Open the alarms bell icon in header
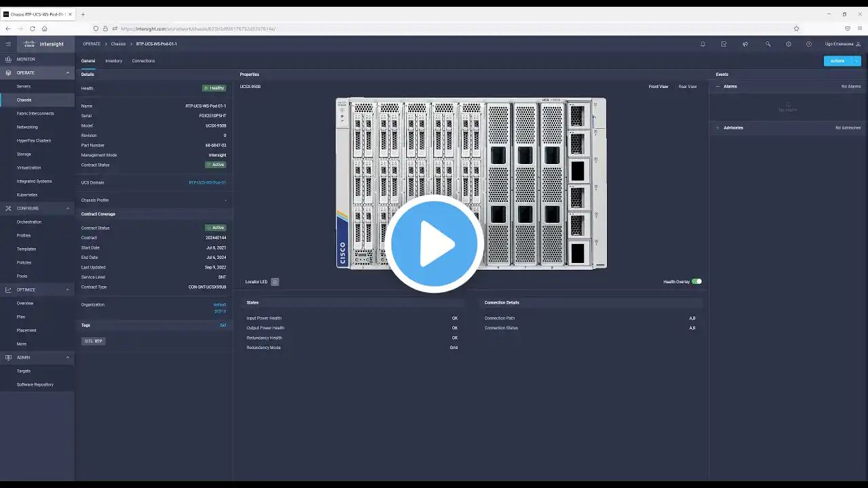 pos(703,44)
